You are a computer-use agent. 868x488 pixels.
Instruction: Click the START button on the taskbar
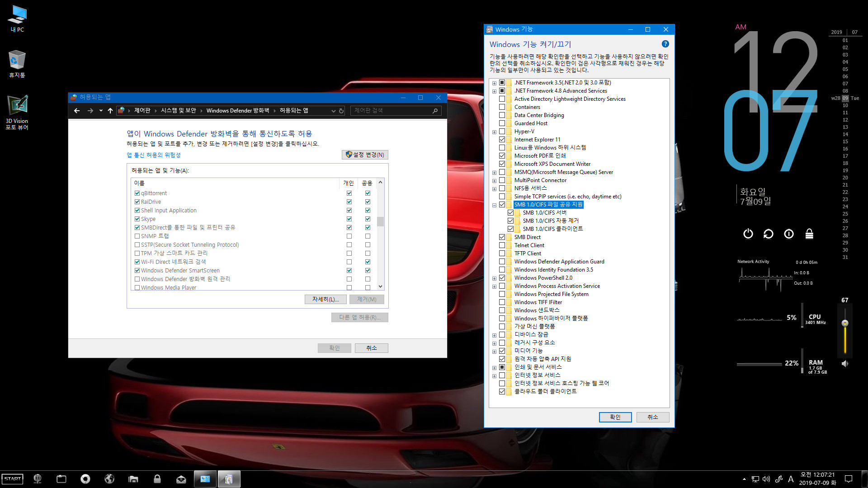click(13, 479)
